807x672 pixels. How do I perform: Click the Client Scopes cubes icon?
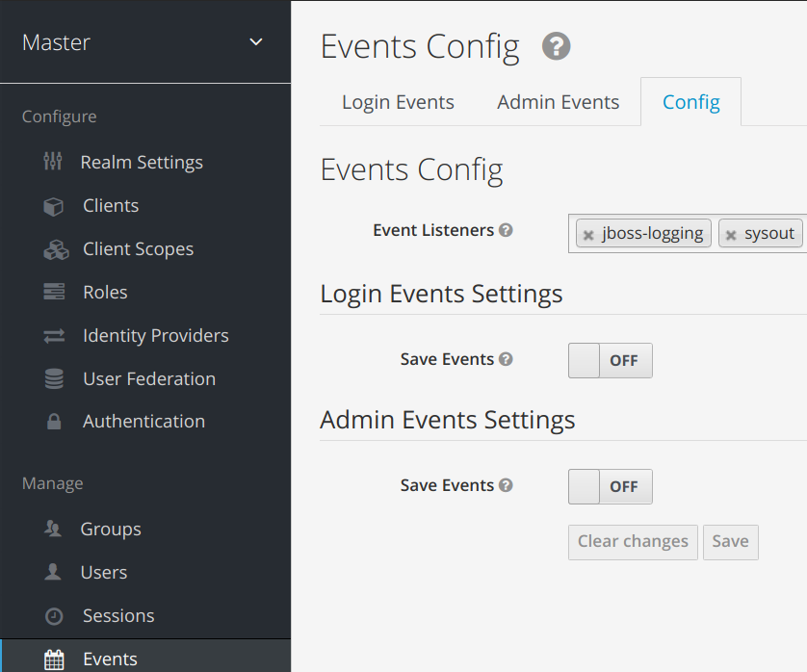(x=56, y=249)
